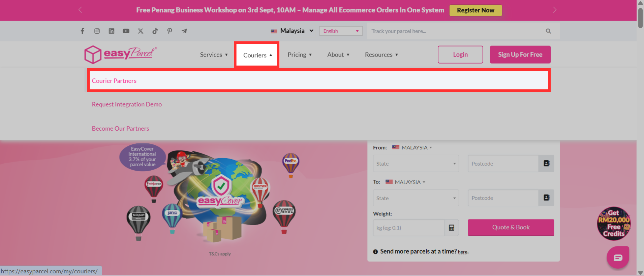Focus the From Postcode field
The width and height of the screenshot is (644, 276).
tap(503, 163)
